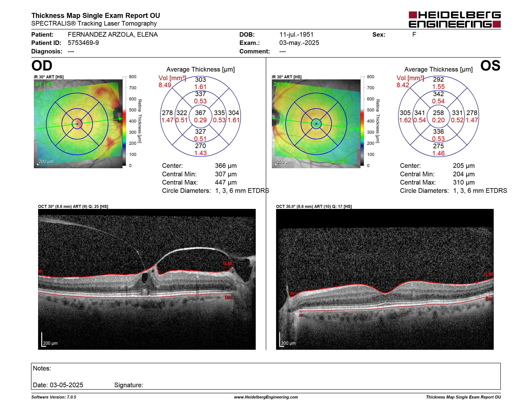This screenshot has width=532, height=411.
Task: Click the Signature field label
Action: pos(129,385)
